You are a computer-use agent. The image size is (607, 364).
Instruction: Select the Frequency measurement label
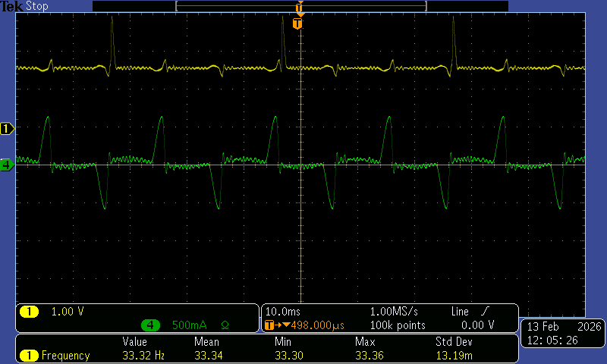point(65,356)
